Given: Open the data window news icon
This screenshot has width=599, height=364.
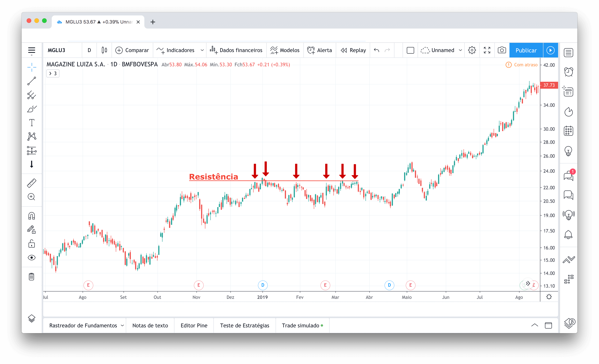Looking at the screenshot, I should 568,92.
